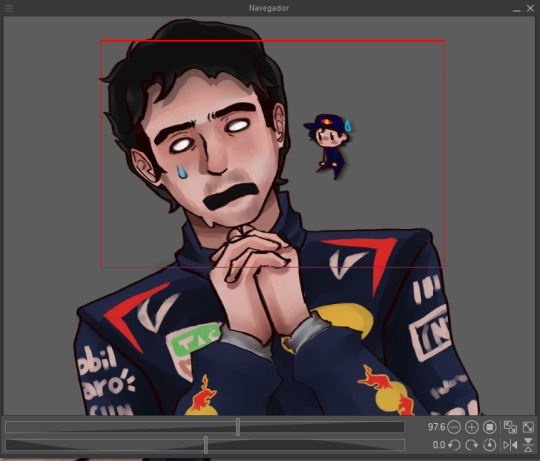This screenshot has height=461, width=540.
Task: Click the zoom in plus icon
Action: [471, 427]
